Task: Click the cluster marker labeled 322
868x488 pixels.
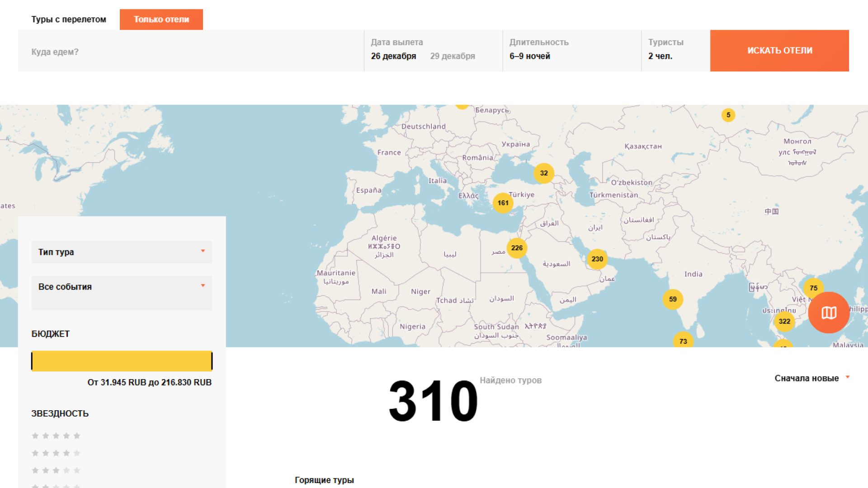Action: pyautogui.click(x=784, y=321)
